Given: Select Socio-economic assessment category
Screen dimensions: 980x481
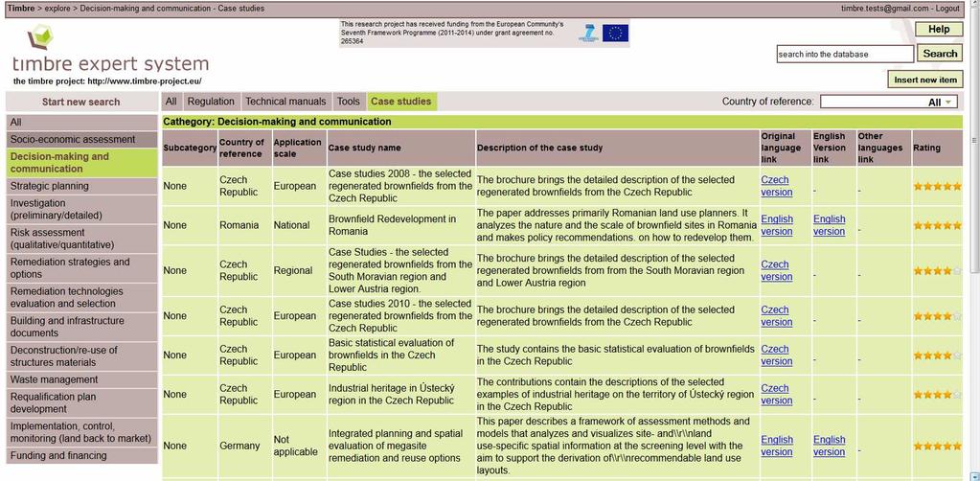Looking at the screenshot, I should pyautogui.click(x=81, y=140).
